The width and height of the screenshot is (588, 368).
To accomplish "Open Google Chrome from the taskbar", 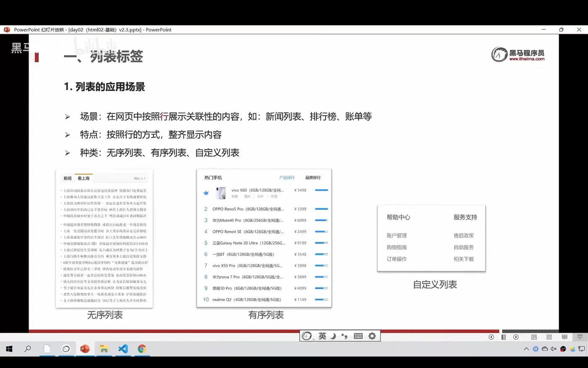I will point(142,349).
